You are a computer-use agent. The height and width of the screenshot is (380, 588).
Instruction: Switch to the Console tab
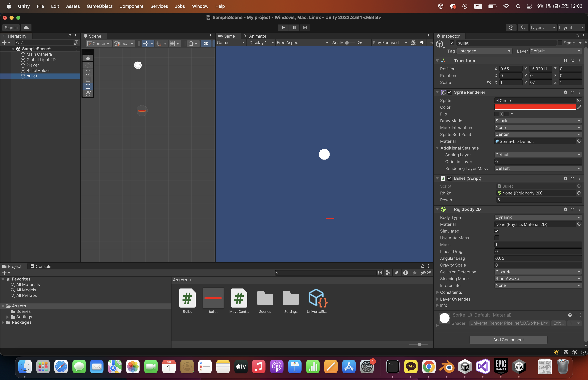click(x=41, y=266)
